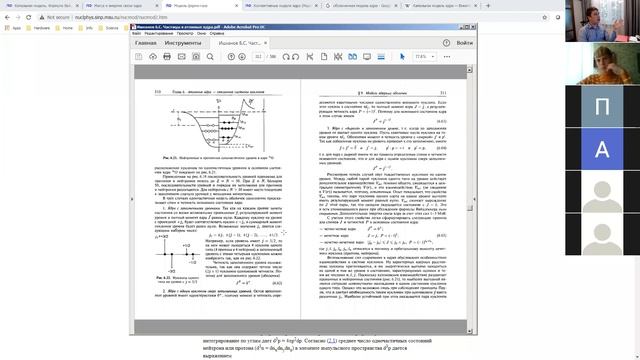Open Acrobat help question mark icon
This screenshot has height=360, width=640.
tap(447, 43)
